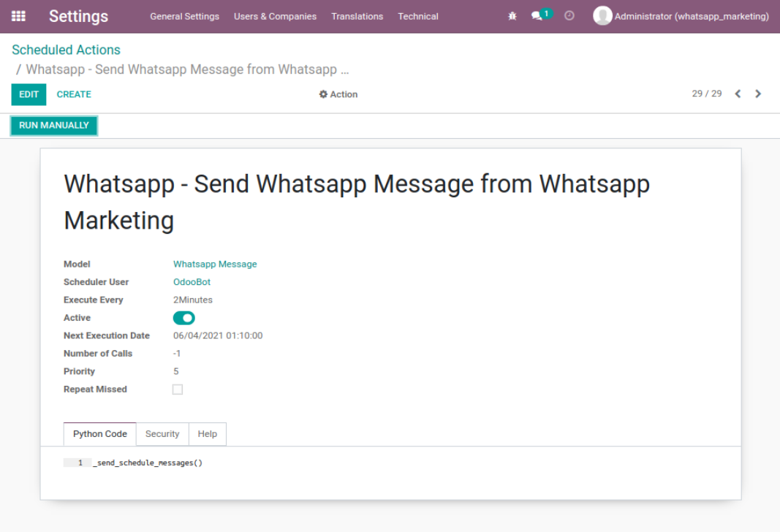Image resolution: width=780 pixels, height=532 pixels.
Task: Click the Administrator avatar picture
Action: [x=602, y=16]
